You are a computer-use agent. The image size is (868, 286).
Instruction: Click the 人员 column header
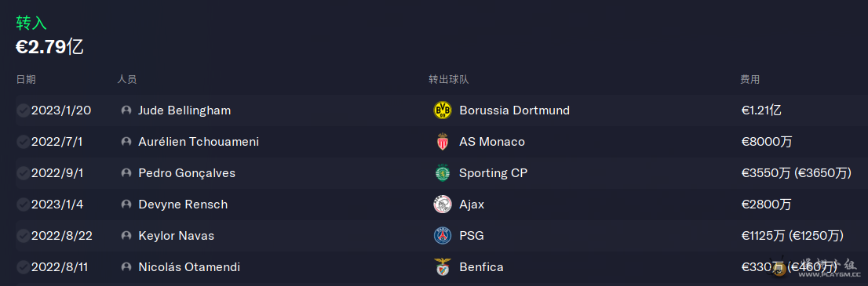pyautogui.click(x=127, y=80)
